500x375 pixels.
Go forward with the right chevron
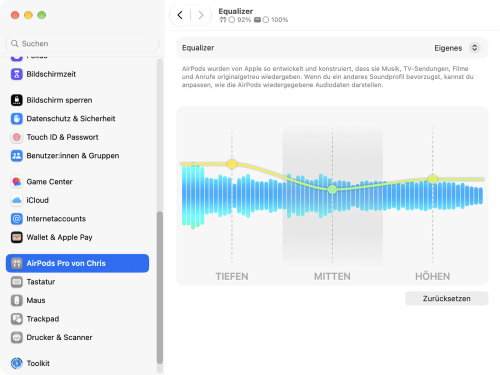[x=201, y=15]
